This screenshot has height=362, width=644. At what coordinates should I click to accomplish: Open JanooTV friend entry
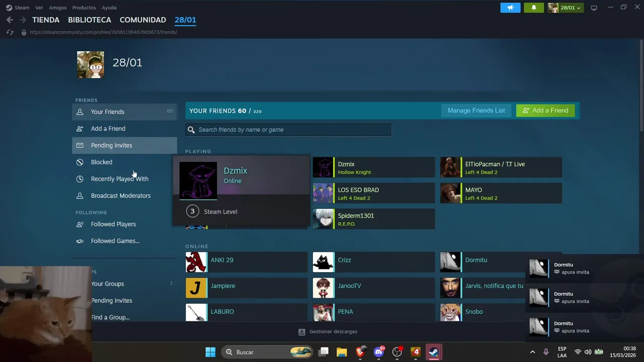[374, 288]
